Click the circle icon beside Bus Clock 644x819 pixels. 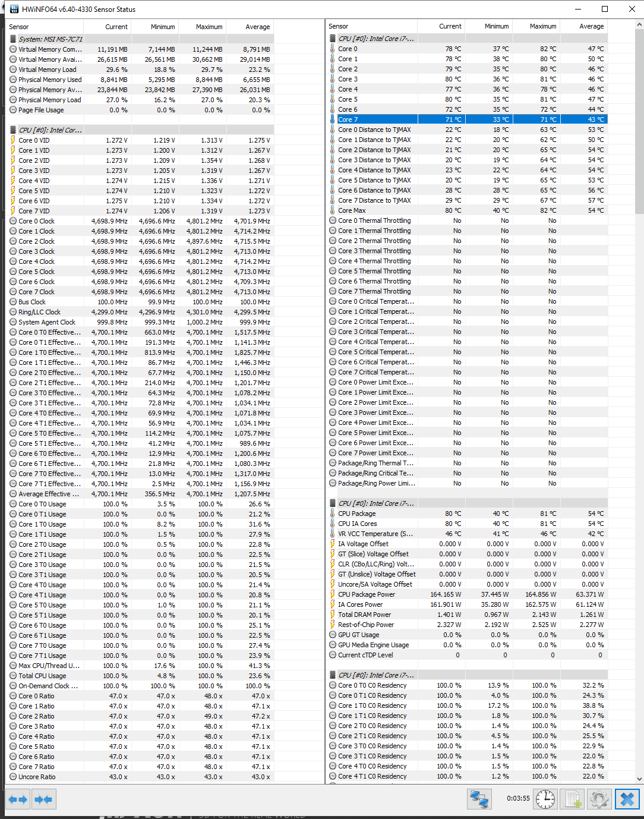pos(13,302)
